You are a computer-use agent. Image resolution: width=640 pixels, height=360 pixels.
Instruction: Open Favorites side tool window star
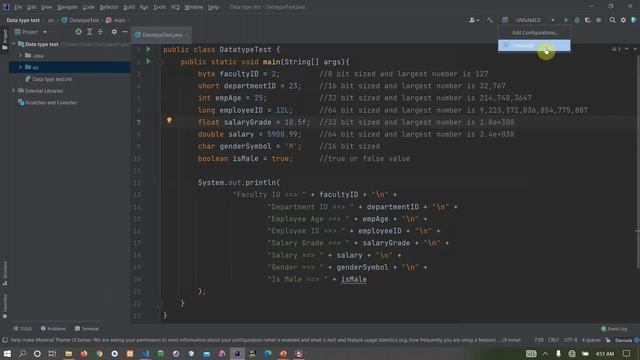[x=4, y=306]
